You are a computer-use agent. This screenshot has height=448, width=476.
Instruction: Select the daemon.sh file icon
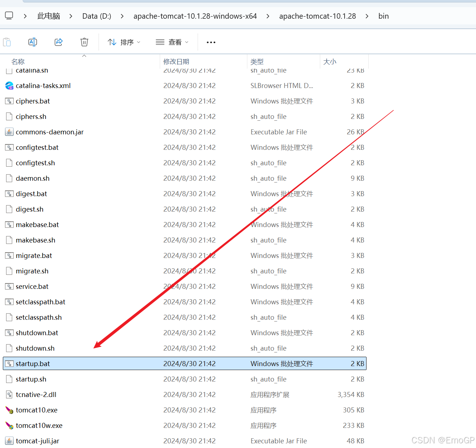[9, 178]
